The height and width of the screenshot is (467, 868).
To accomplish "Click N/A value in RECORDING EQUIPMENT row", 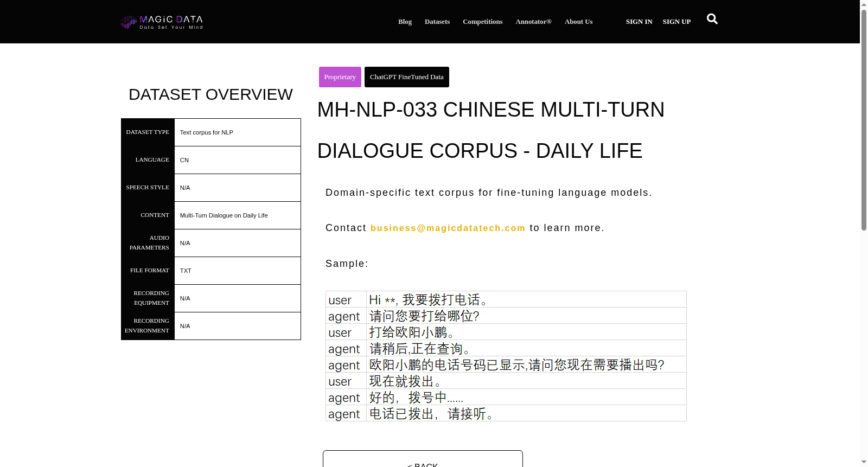I will tap(185, 298).
